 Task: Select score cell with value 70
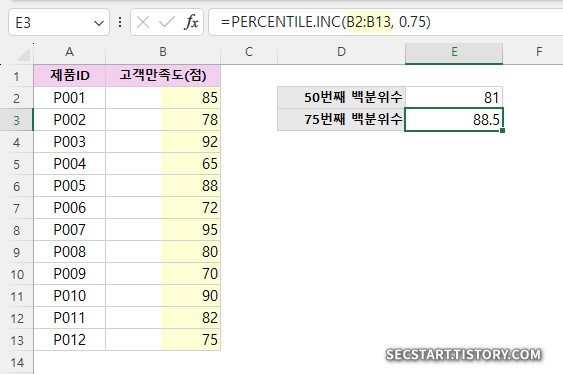[x=163, y=274]
